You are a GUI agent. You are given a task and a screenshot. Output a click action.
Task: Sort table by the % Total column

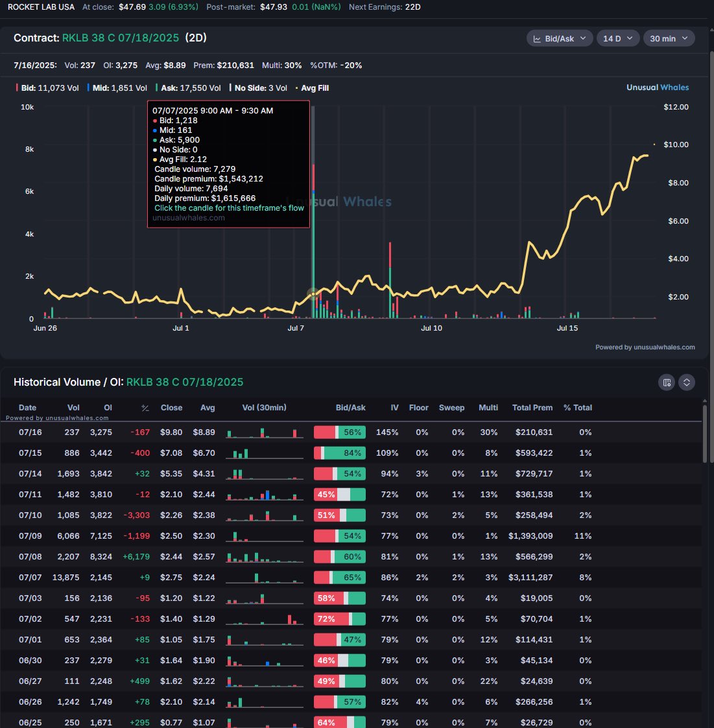pos(577,408)
